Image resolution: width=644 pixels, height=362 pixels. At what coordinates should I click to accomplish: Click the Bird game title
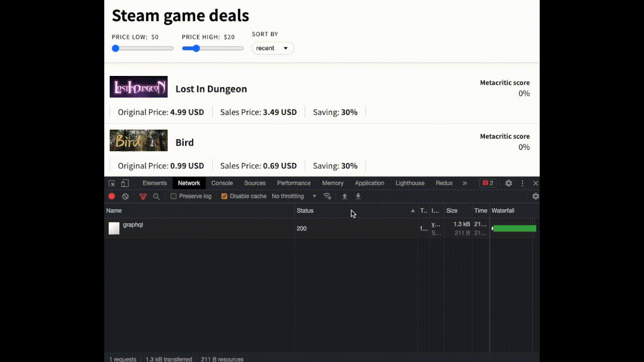[185, 142]
